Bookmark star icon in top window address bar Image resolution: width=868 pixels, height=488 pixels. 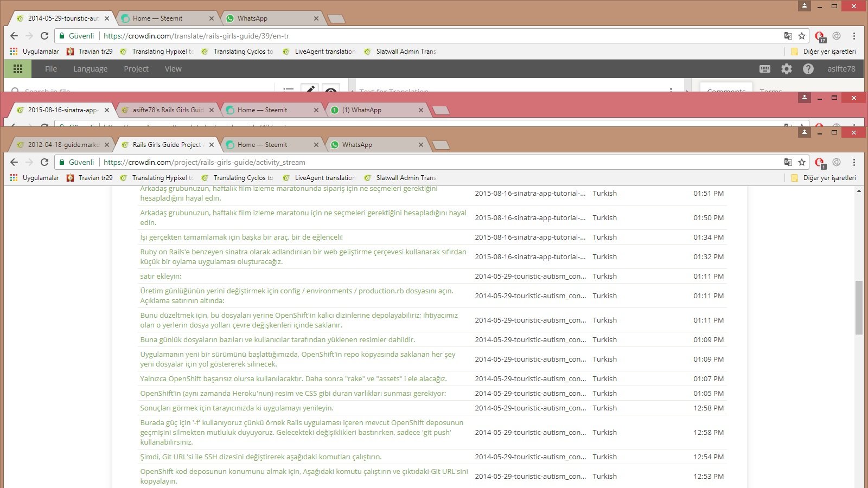point(802,36)
